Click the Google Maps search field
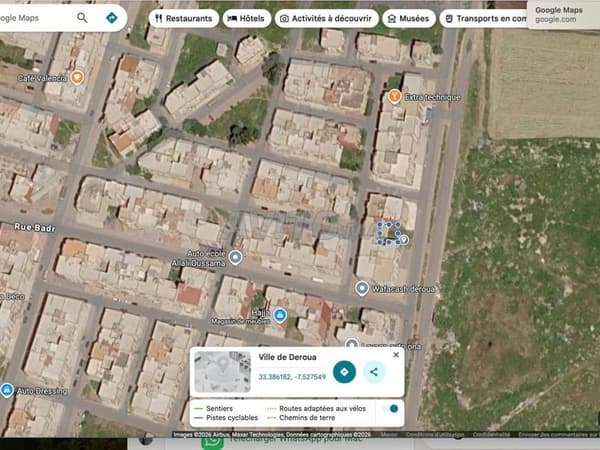Screen dimensions: 600x450 click(34, 18)
